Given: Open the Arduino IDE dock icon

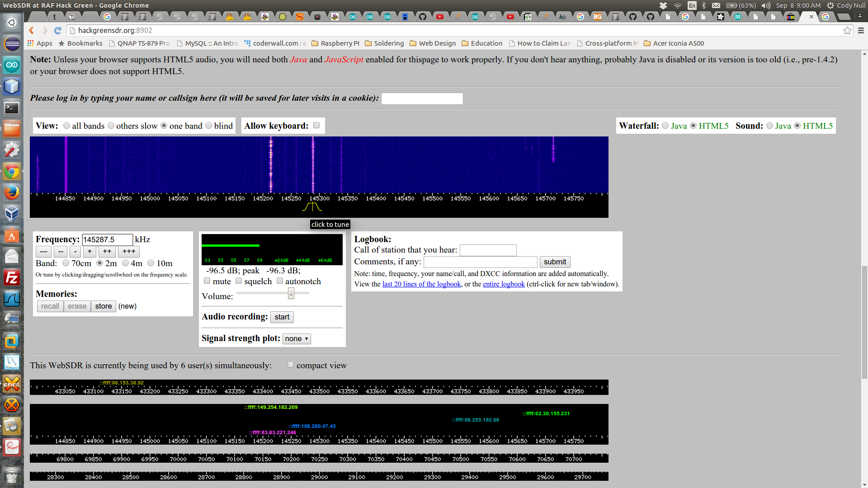Looking at the screenshot, I should click(x=12, y=65).
